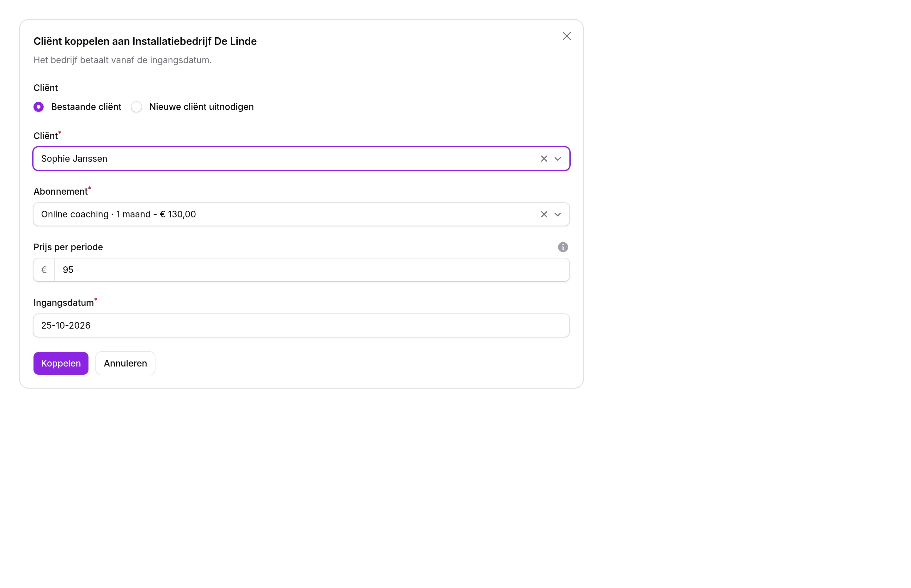
Task: Show info about Prijs per periode
Action: [563, 247]
